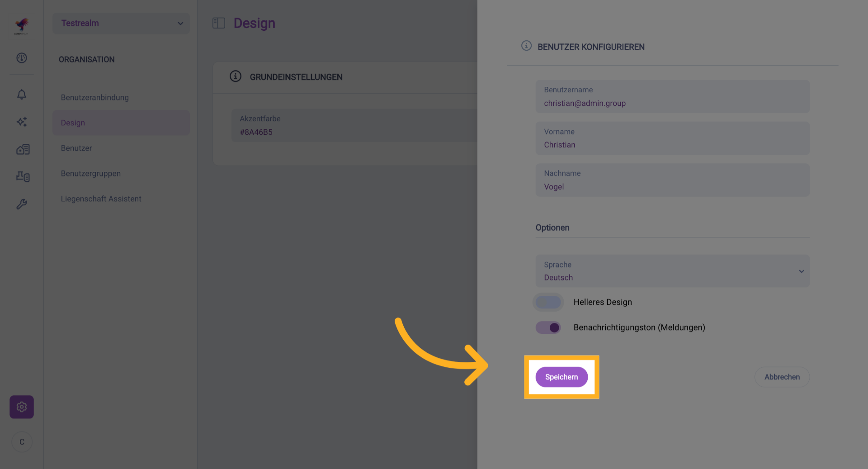Screen dimensions: 868x469
Task: Select Liegenschaft Assistent menu item
Action: (101, 199)
